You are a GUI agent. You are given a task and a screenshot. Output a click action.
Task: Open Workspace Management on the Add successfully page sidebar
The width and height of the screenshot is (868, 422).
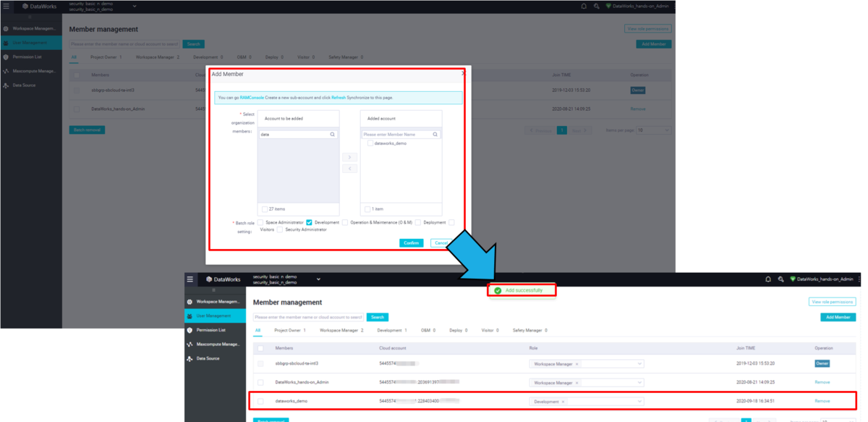pyautogui.click(x=216, y=301)
